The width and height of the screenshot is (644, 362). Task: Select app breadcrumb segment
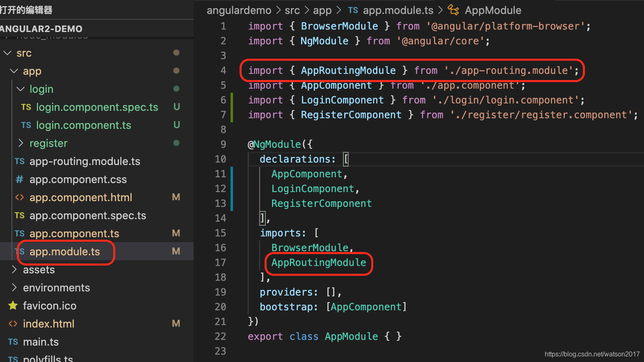pyautogui.click(x=322, y=11)
